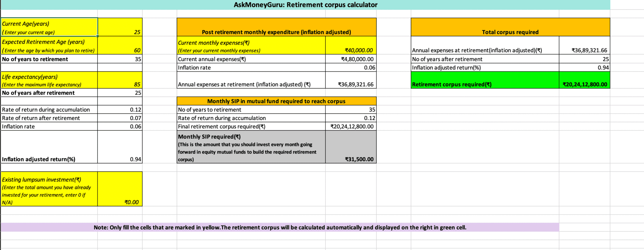Select the Life expectancy value 85
The width and height of the screenshot is (644, 250).
coord(120,80)
